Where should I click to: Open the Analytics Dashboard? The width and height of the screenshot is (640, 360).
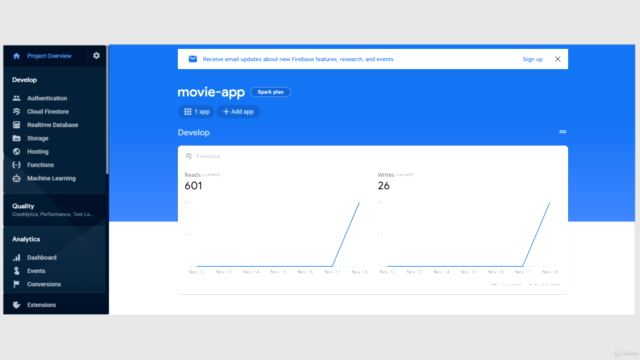click(42, 258)
